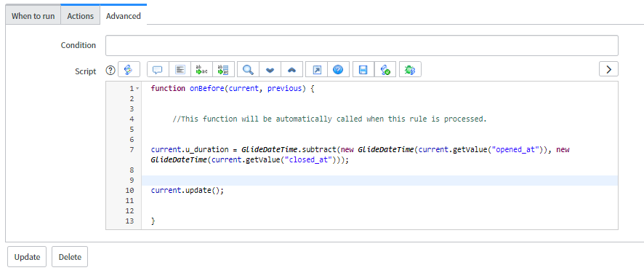Click the replace all icon
The width and height of the screenshot is (644, 273).
pos(223,69)
